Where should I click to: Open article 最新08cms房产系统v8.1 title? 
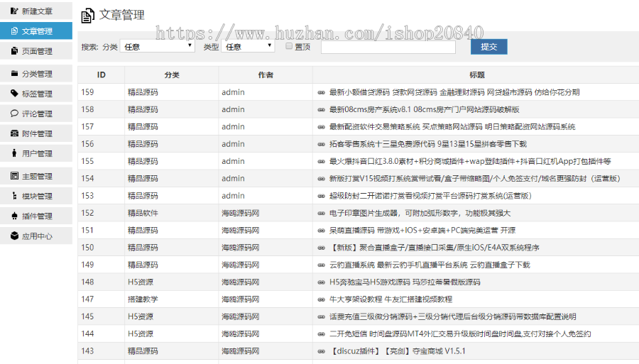pos(425,109)
